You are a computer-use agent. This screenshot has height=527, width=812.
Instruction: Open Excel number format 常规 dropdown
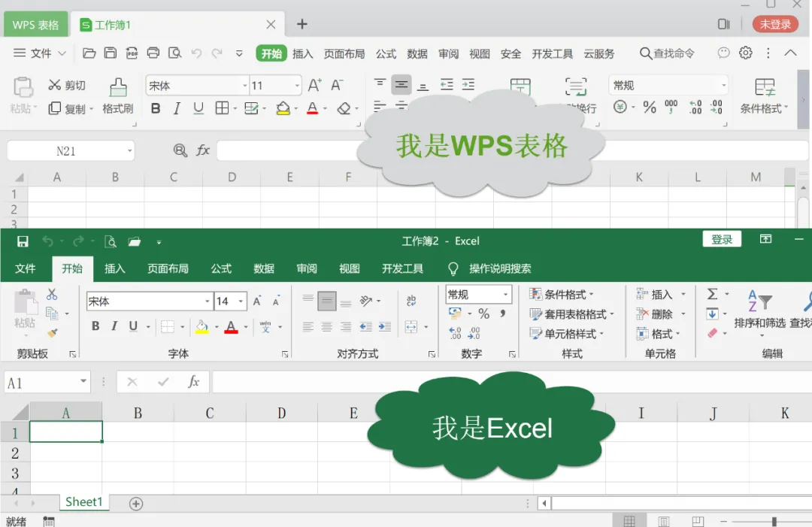(x=505, y=294)
